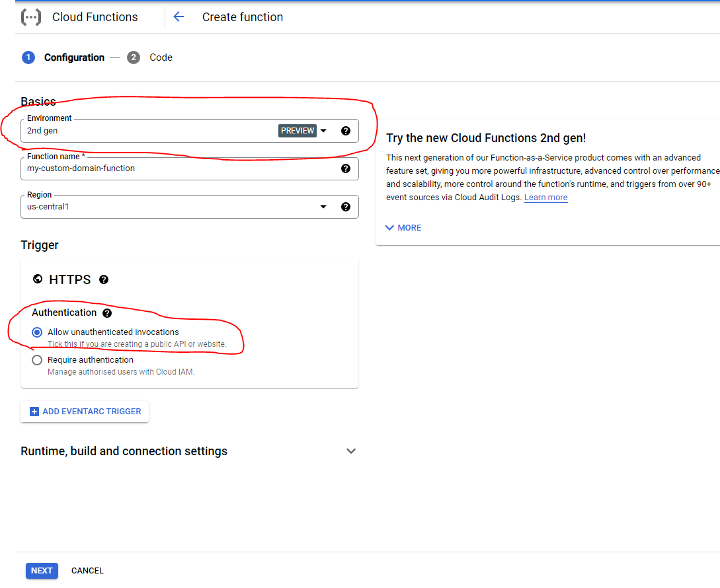Viewport: 720px width, 588px height.
Task: Click the CANCEL button
Action: [87, 571]
